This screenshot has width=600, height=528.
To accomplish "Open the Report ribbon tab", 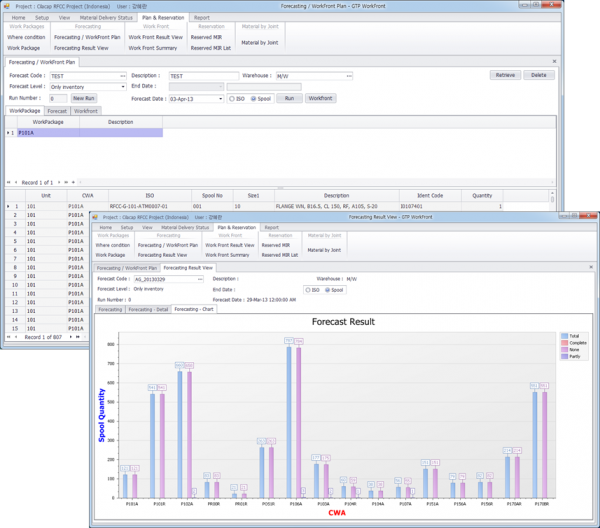I will click(202, 18).
